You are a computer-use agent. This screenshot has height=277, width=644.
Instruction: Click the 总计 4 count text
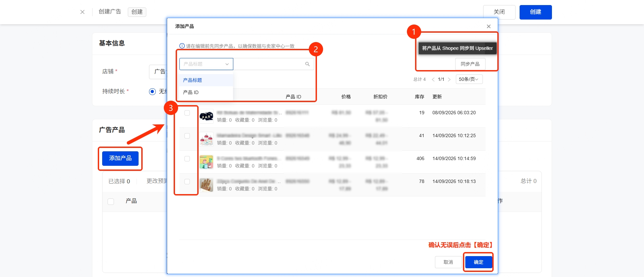click(419, 80)
